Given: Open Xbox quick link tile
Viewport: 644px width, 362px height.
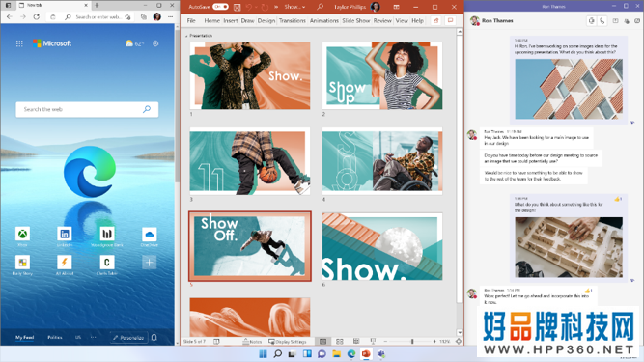Looking at the screenshot, I should tap(22, 237).
